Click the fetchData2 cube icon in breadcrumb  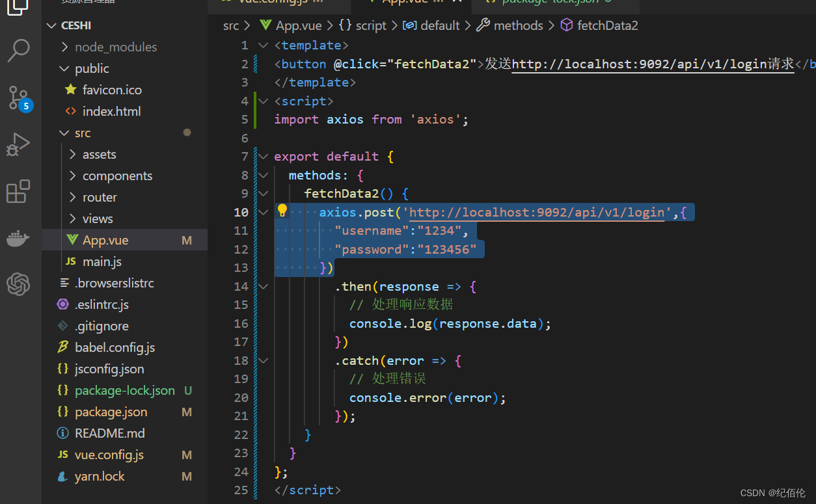point(567,25)
